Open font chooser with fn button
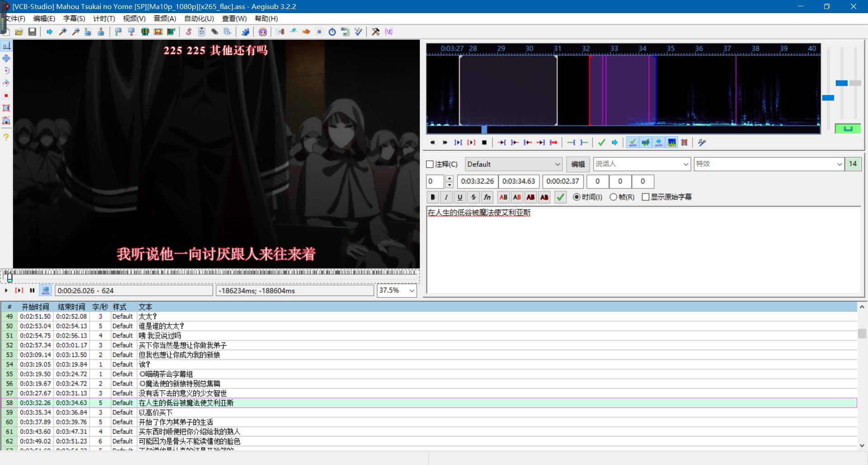The image size is (868, 465). [487, 197]
